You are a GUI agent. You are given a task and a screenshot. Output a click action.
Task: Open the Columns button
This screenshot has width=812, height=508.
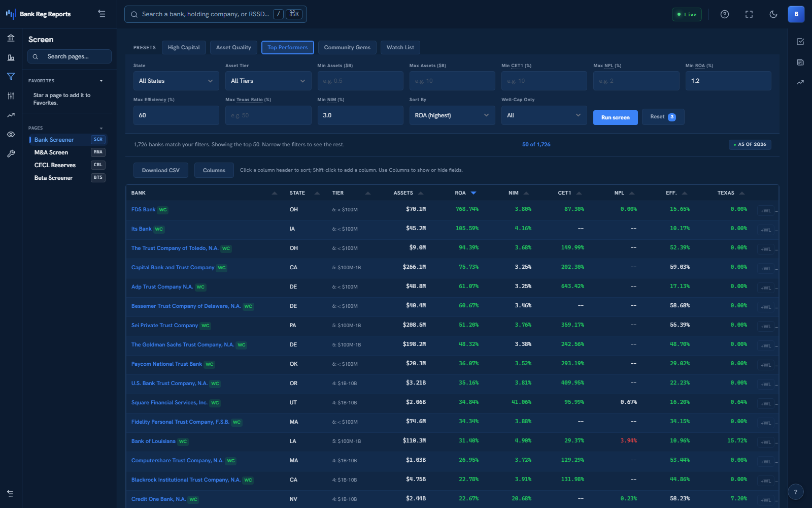214,170
